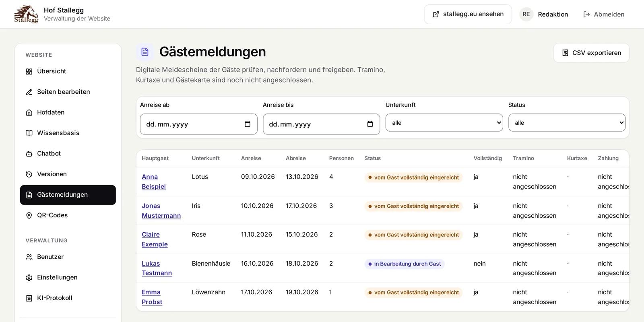Image resolution: width=644 pixels, height=322 pixels.
Task: Click Bienenhäusle in the Unterkunft column
Action: (x=211, y=264)
